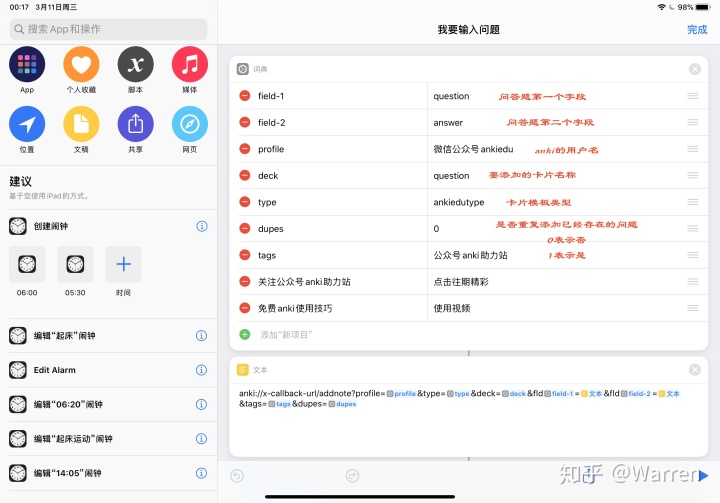Click the dupes variable token in URL
Screen dimensions: 720x503
[x=343, y=404]
